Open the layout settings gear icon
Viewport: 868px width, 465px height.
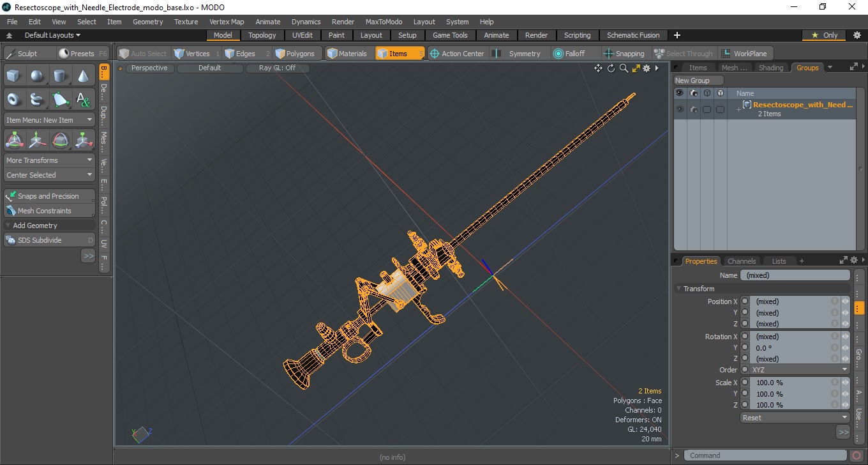857,35
